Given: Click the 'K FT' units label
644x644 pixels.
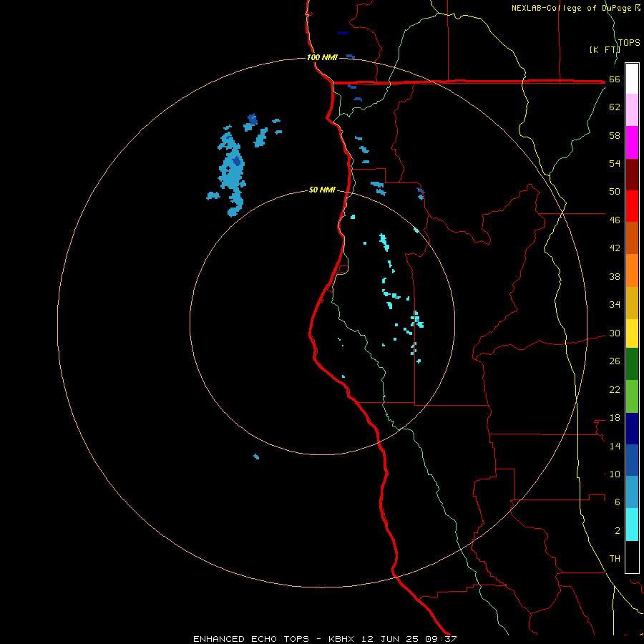Looking at the screenshot, I should [x=605, y=49].
